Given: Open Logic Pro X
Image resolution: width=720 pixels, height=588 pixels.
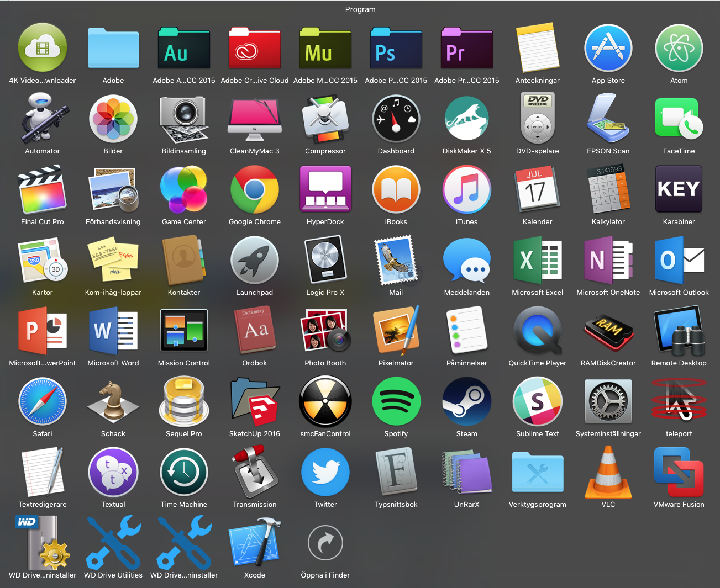Looking at the screenshot, I should [325, 259].
